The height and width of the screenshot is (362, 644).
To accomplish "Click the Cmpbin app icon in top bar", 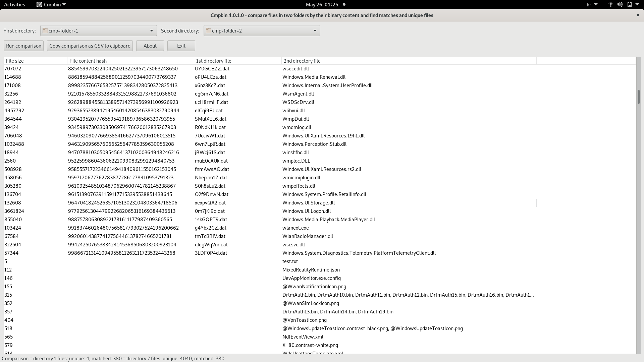I will tap(39, 4).
